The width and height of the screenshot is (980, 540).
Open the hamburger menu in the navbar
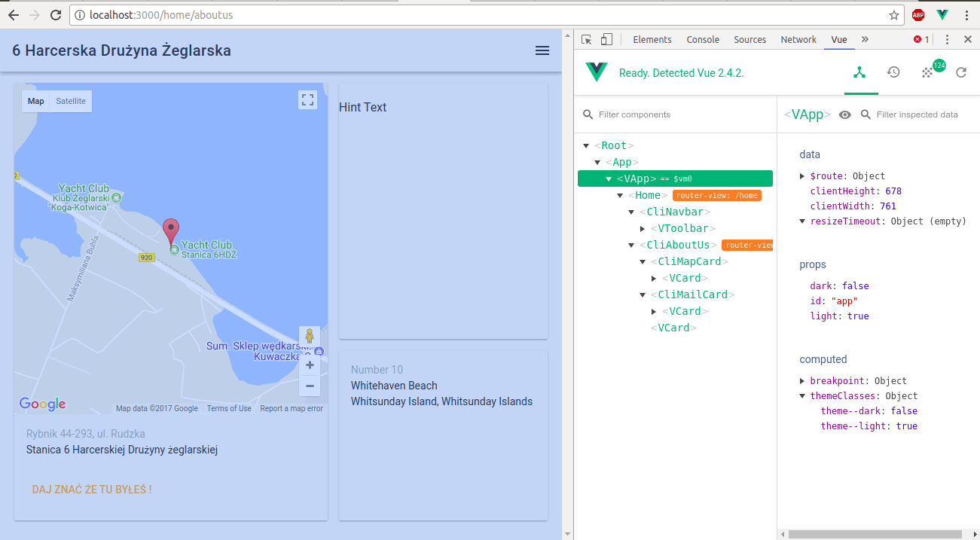542,50
